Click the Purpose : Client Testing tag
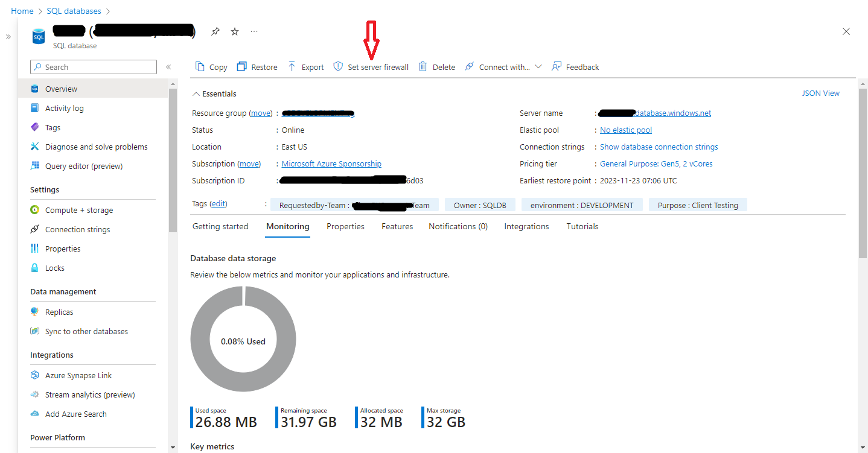868x453 pixels. (x=698, y=205)
